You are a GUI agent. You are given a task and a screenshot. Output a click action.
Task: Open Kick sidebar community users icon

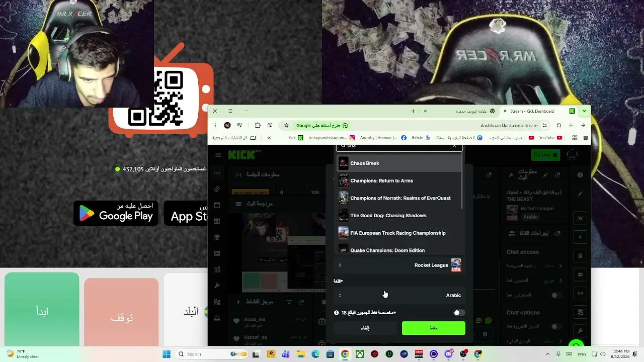click(x=217, y=302)
